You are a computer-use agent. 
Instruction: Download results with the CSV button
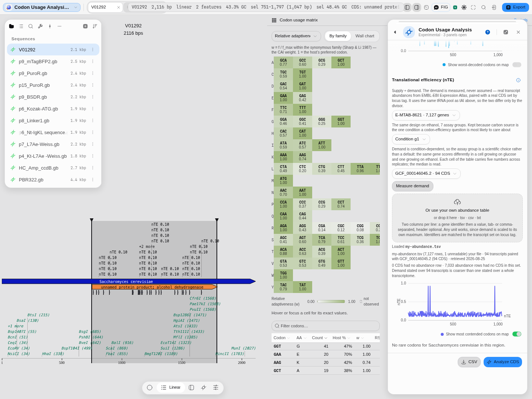(x=469, y=362)
